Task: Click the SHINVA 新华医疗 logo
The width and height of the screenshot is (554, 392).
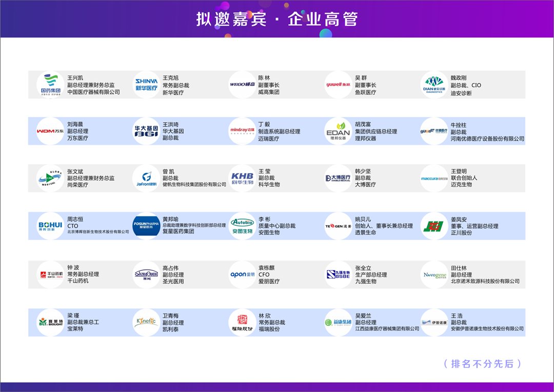Action: point(146,85)
